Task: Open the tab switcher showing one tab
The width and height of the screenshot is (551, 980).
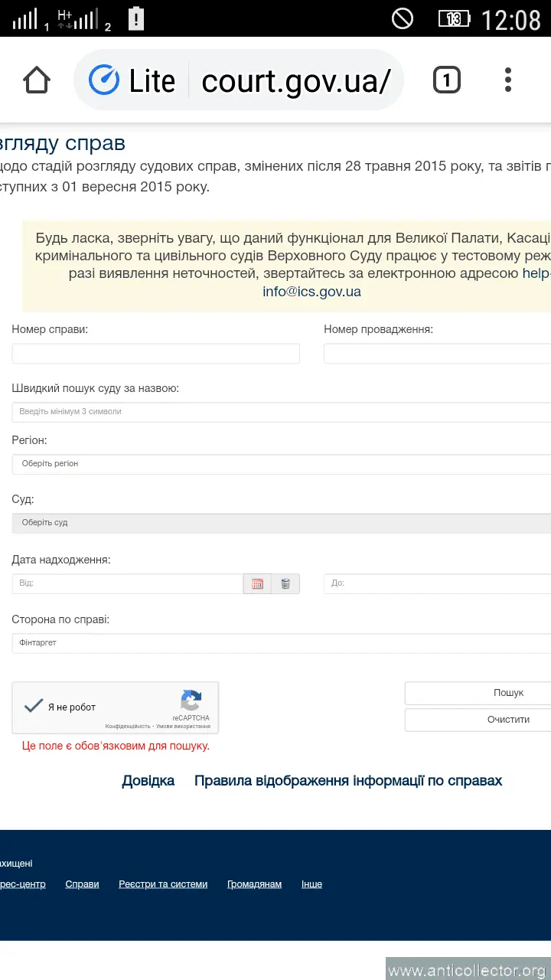Action: pos(447,79)
